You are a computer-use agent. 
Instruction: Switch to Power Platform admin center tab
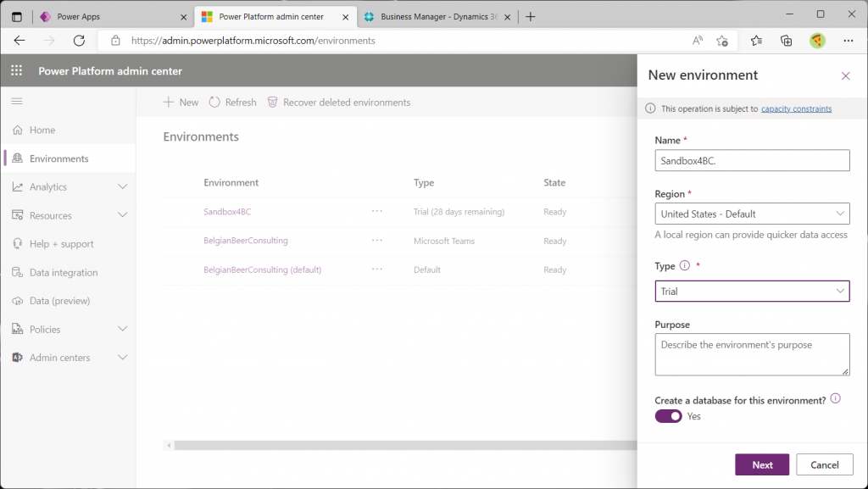tap(275, 17)
